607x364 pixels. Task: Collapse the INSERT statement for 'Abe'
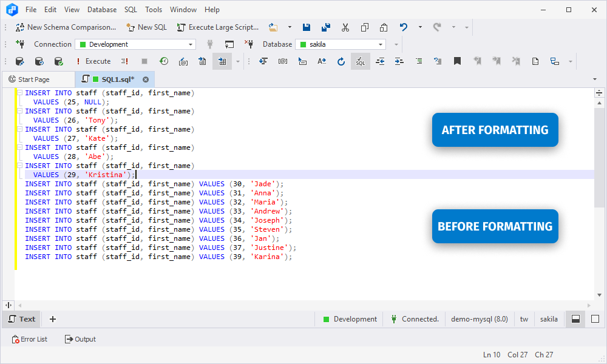point(20,147)
